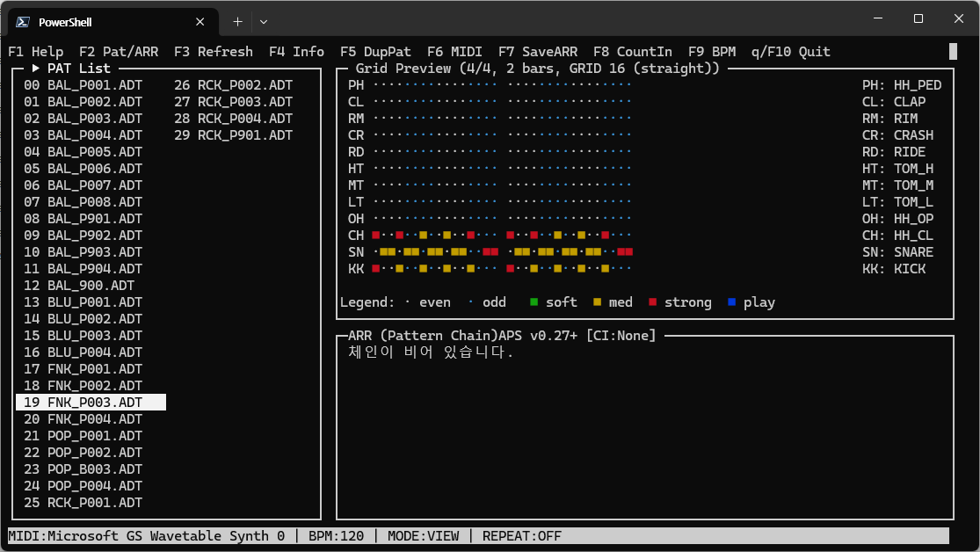The height and width of the screenshot is (552, 980).
Task: Click the yellow med legend square
Action: [x=598, y=302]
